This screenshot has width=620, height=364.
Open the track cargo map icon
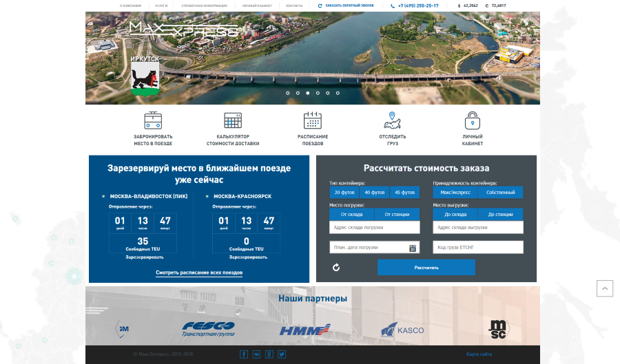tap(392, 120)
